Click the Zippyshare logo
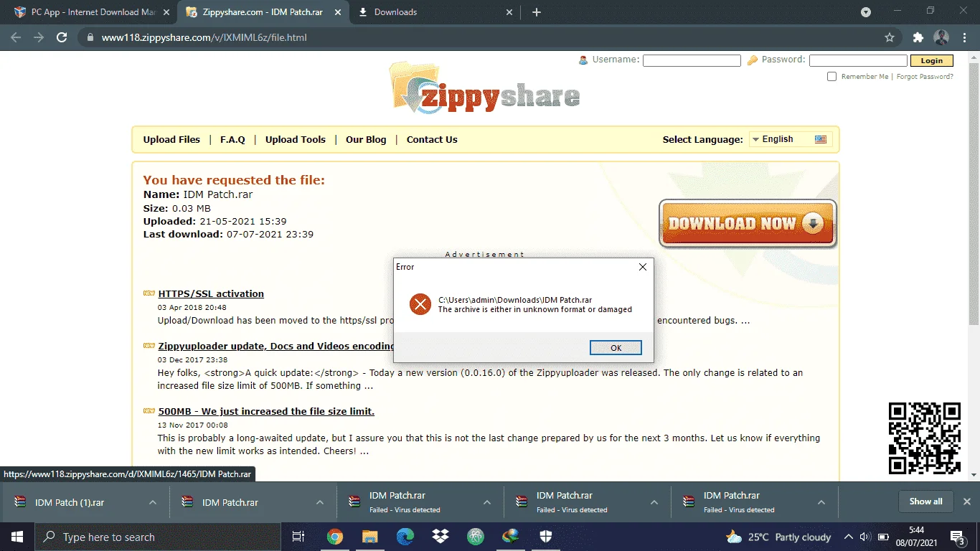 point(485,88)
